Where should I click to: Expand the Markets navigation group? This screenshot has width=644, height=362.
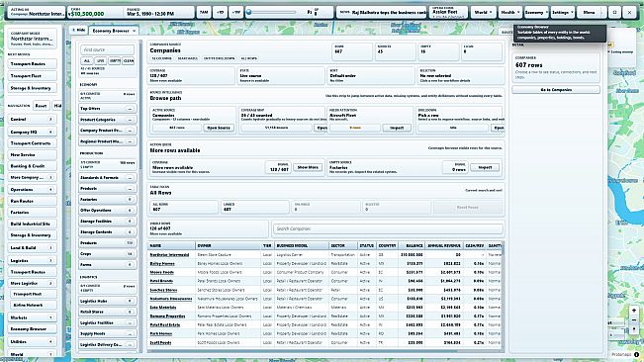pos(32,317)
